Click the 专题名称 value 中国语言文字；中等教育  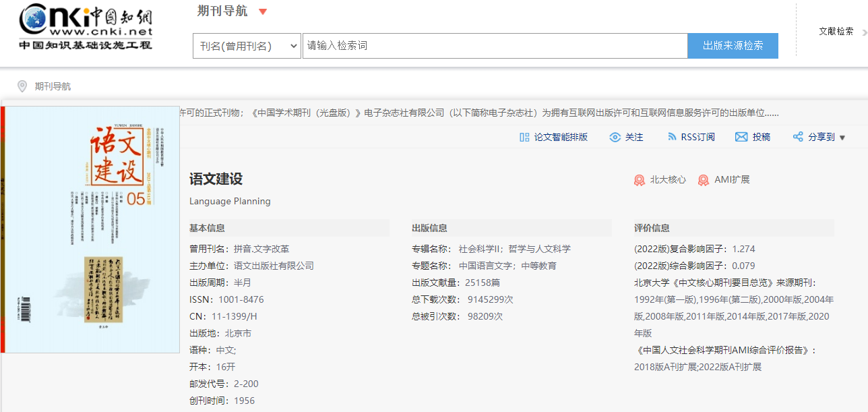point(507,266)
